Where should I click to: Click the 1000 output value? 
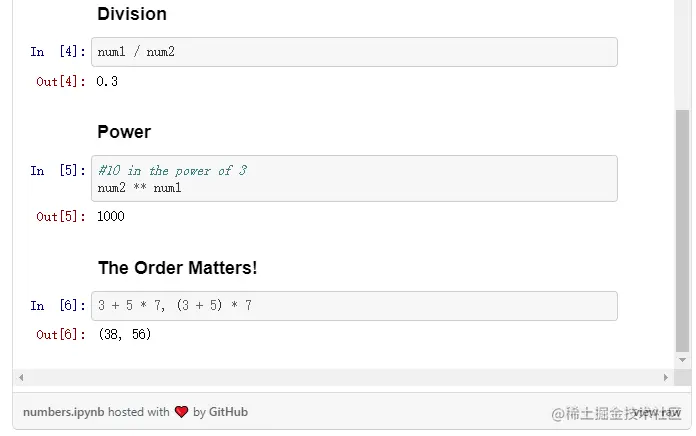click(x=111, y=216)
